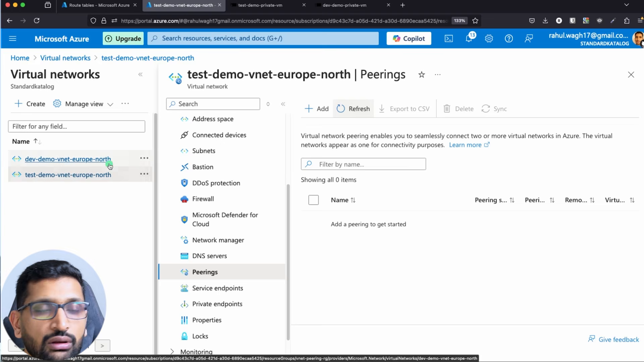The width and height of the screenshot is (644, 362).
Task: Open test-demo-vnet-europe-north virtual network
Action: point(68,175)
